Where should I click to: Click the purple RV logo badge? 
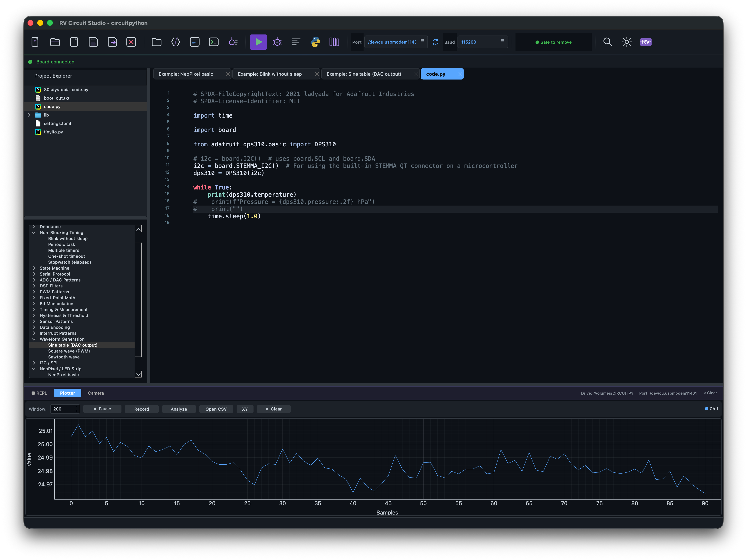[646, 42]
